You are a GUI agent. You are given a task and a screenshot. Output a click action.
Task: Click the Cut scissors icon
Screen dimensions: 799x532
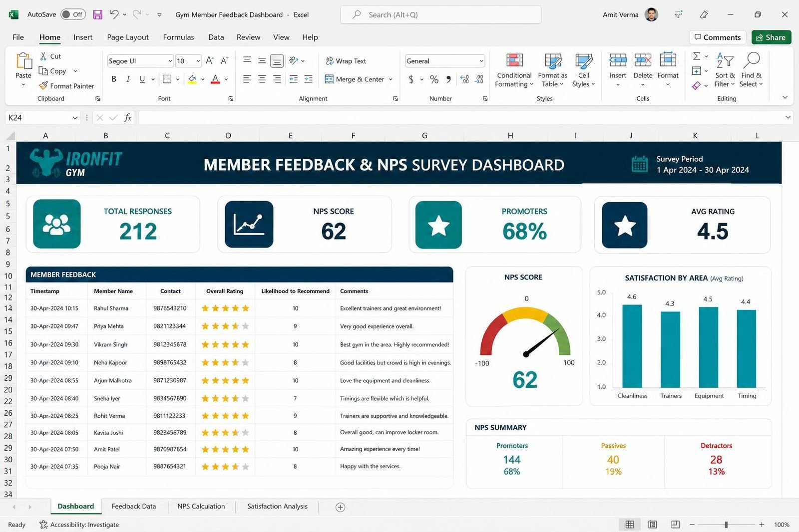point(43,56)
